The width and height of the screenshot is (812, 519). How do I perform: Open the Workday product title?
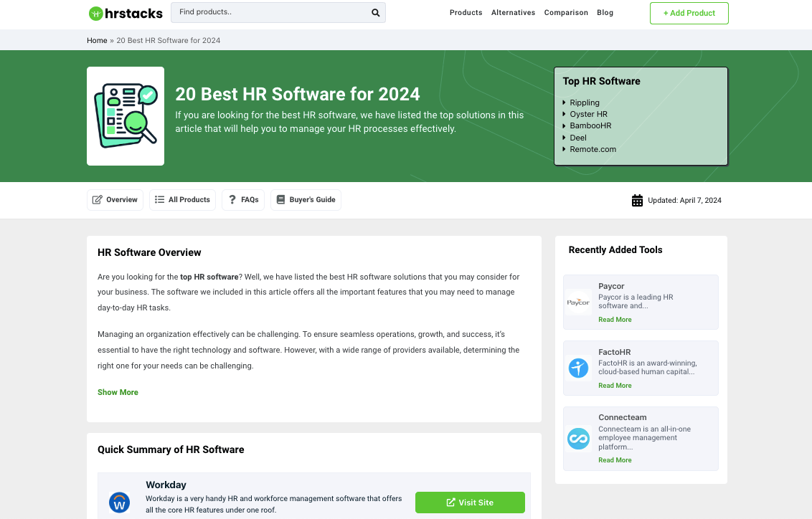tap(166, 485)
